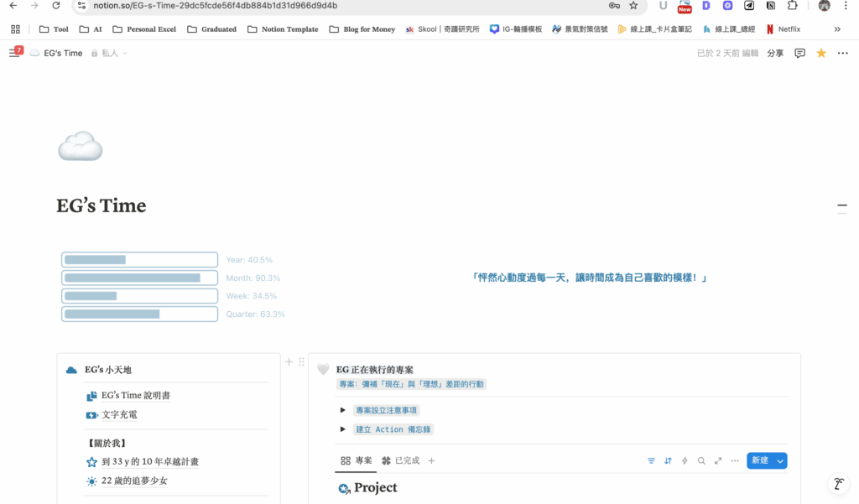Open the EG's Time 說明書 page link
Screen dimensions: 859x504
point(136,396)
